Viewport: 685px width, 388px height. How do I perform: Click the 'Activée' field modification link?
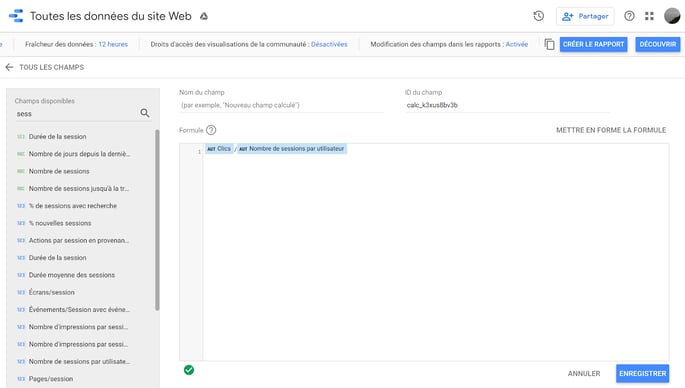tap(516, 44)
